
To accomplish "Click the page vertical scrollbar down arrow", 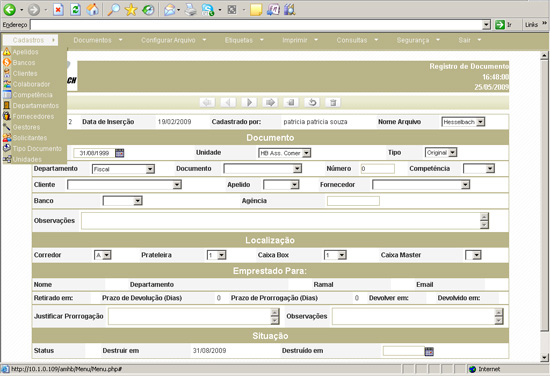I will coord(544,358).
